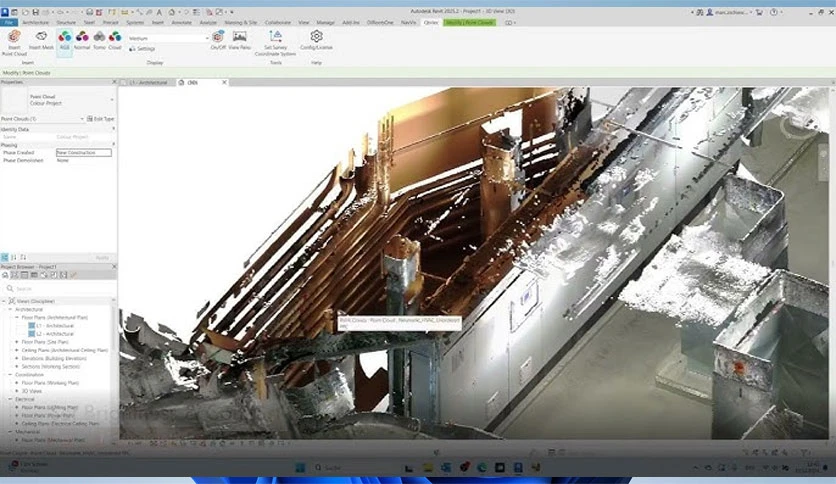Screen dimensions: 836x484
Task: Click the binoculars search icon
Action: click(x=700, y=12)
